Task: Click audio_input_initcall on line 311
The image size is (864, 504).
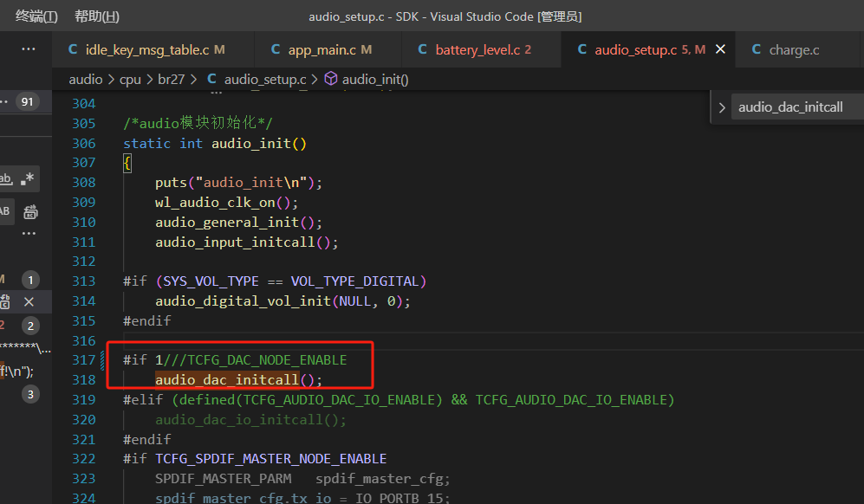Action: (235, 242)
